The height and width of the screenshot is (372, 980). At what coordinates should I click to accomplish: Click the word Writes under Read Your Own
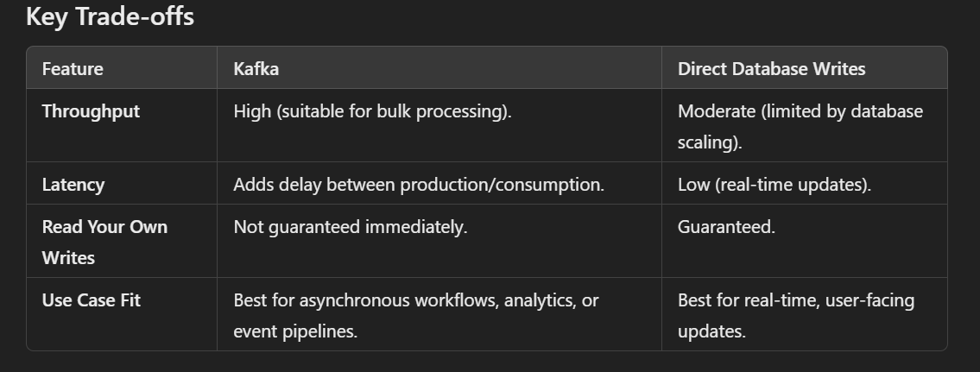point(68,257)
